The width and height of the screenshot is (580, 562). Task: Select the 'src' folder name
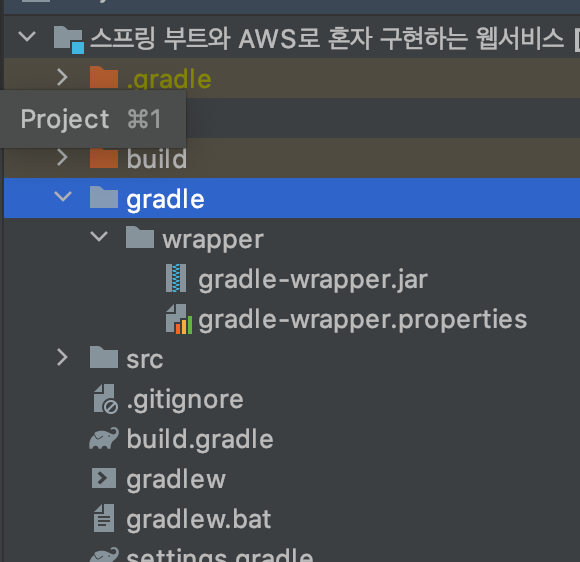coord(145,359)
